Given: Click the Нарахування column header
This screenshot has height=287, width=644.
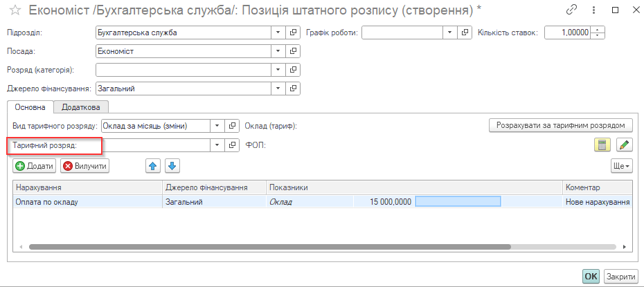Looking at the screenshot, I should click(87, 187).
